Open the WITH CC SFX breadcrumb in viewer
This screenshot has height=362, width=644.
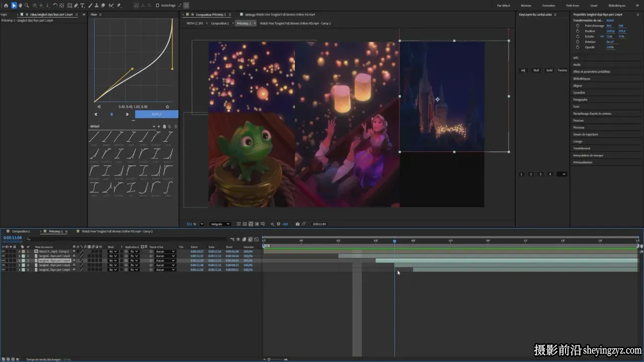coord(195,23)
